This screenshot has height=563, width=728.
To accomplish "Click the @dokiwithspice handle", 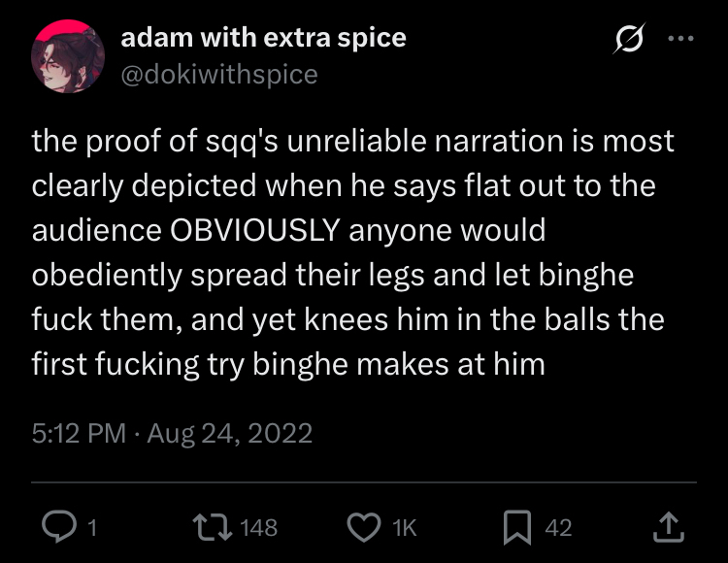I will click(x=218, y=74).
